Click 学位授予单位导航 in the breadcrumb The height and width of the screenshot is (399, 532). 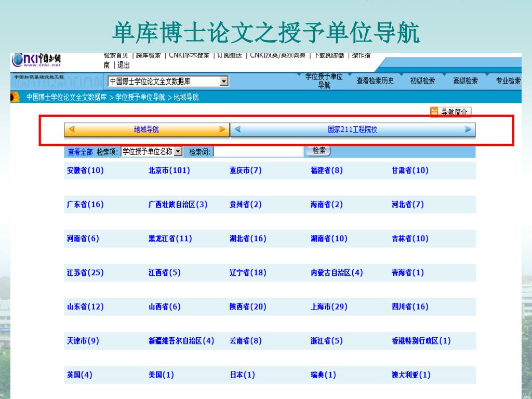[140, 97]
